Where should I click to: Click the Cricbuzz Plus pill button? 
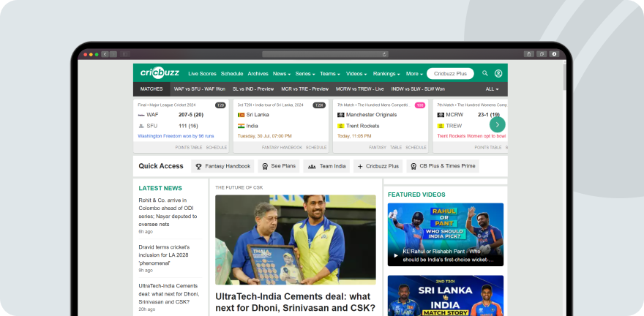[450, 73]
